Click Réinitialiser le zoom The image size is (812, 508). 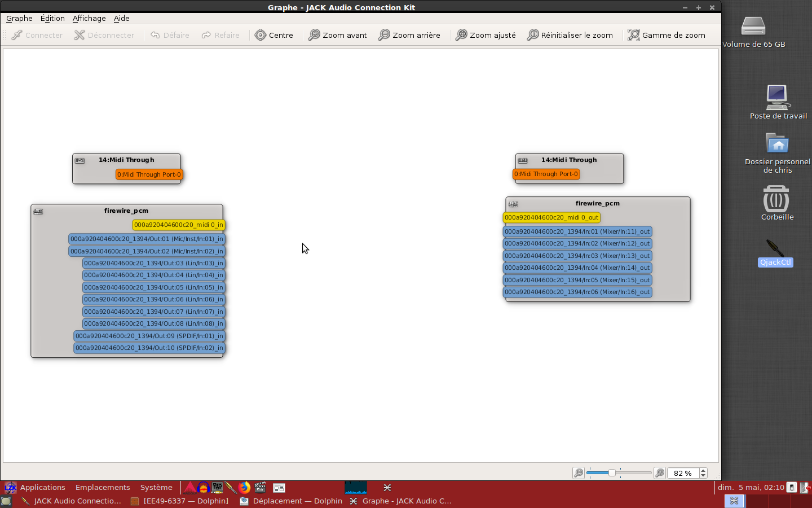570,35
